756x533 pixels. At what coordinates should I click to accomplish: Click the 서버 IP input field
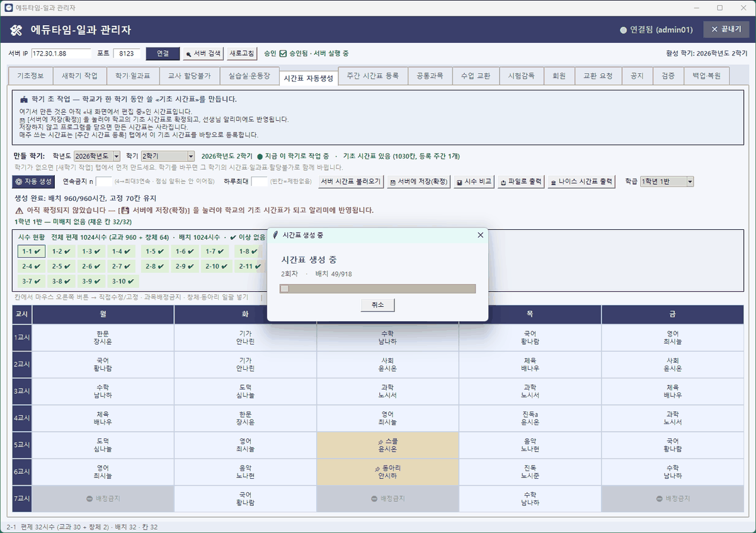click(x=61, y=54)
